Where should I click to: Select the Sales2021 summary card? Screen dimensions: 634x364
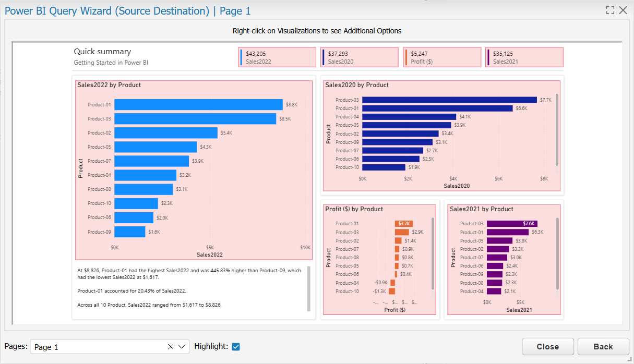[x=524, y=57]
